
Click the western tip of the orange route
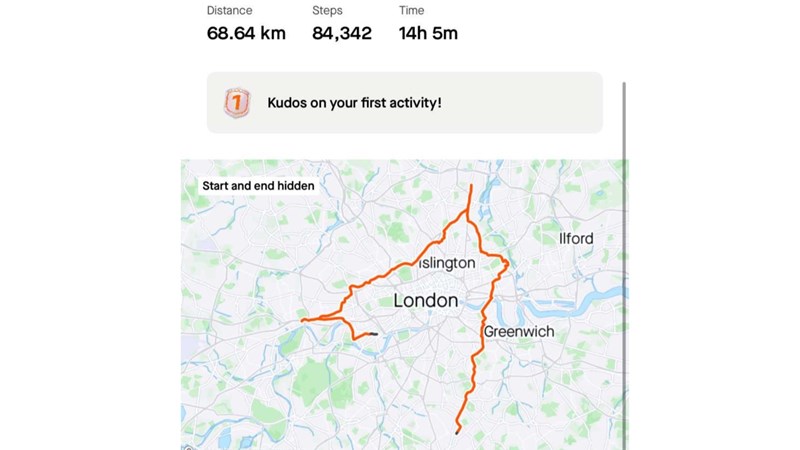(302, 321)
